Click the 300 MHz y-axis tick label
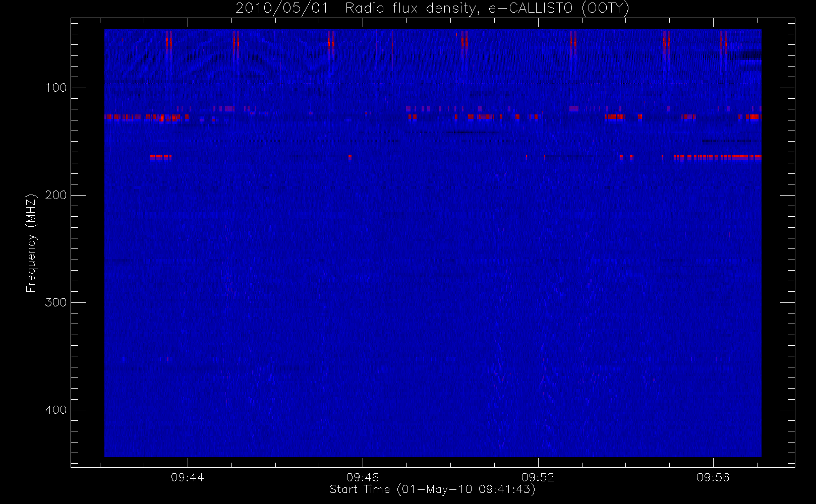The image size is (816, 504). 56,302
